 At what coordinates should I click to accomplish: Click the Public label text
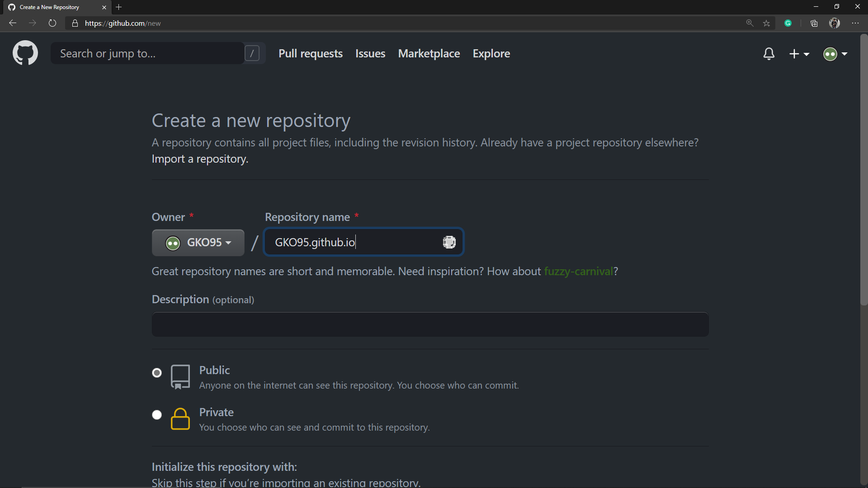[x=214, y=370]
